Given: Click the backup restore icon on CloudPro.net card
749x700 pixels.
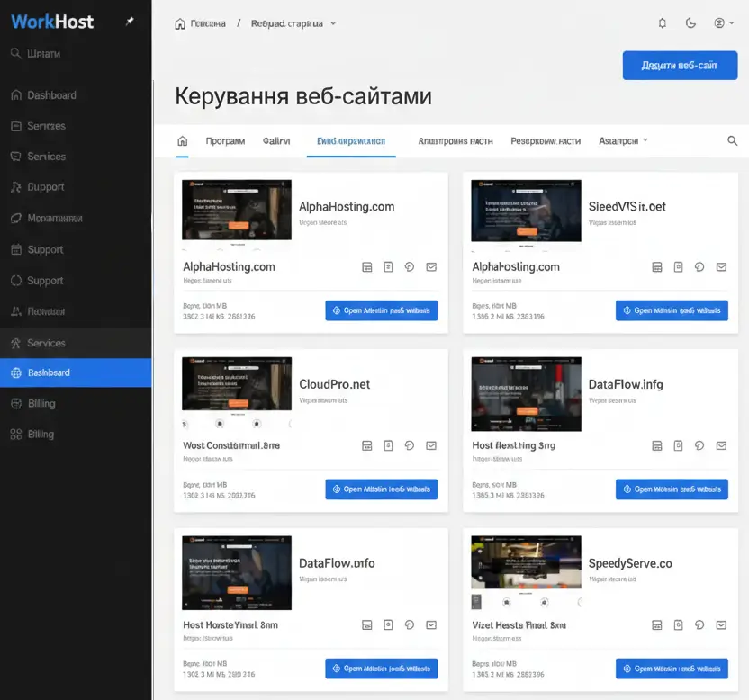Looking at the screenshot, I should coord(410,444).
